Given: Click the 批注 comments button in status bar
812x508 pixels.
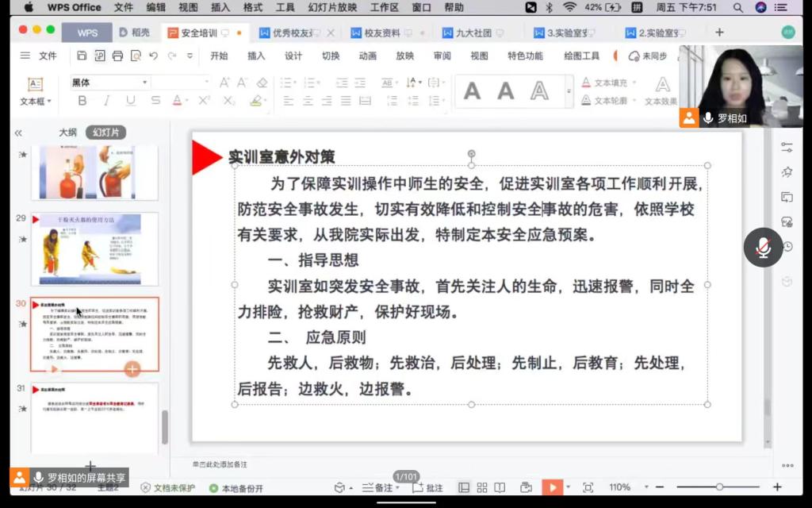Looking at the screenshot, I should [428, 487].
